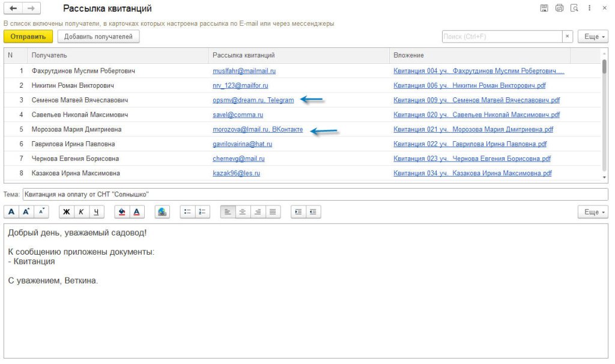Increase indent in the message editor

pyautogui.click(x=298, y=212)
